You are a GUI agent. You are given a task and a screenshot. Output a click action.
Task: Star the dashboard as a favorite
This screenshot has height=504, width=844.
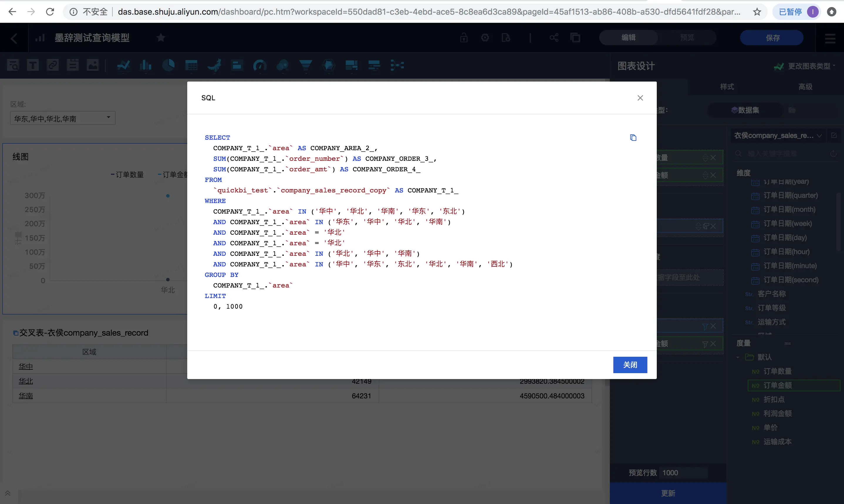pos(161,38)
